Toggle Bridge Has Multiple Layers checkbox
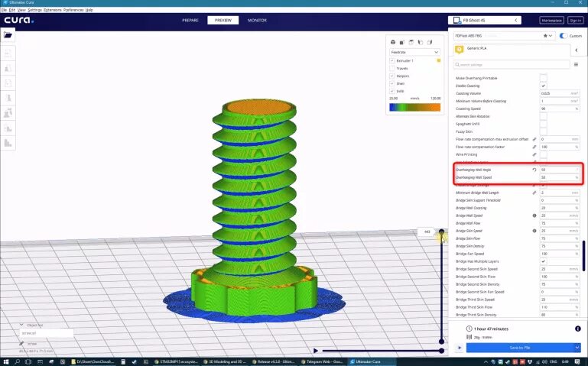 click(x=543, y=261)
